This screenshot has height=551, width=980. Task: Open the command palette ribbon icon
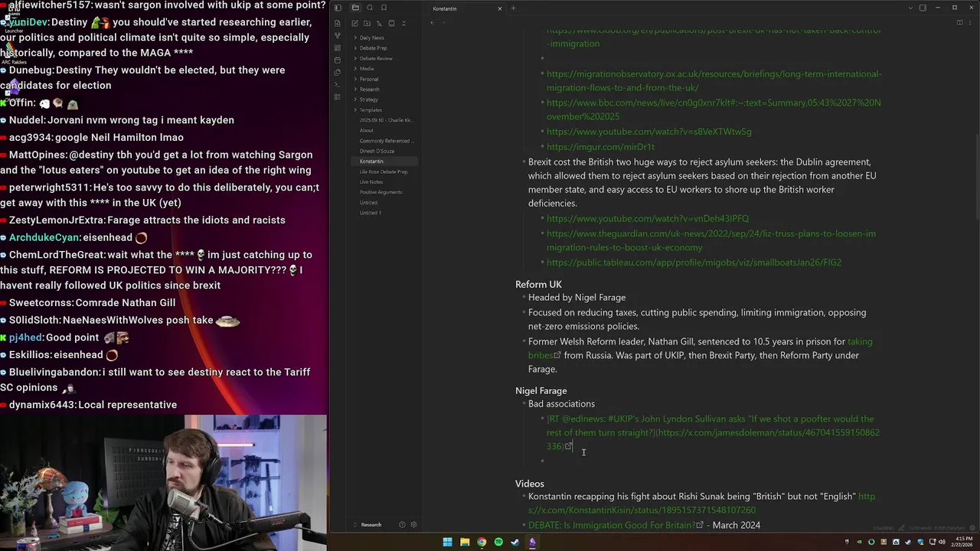click(338, 84)
